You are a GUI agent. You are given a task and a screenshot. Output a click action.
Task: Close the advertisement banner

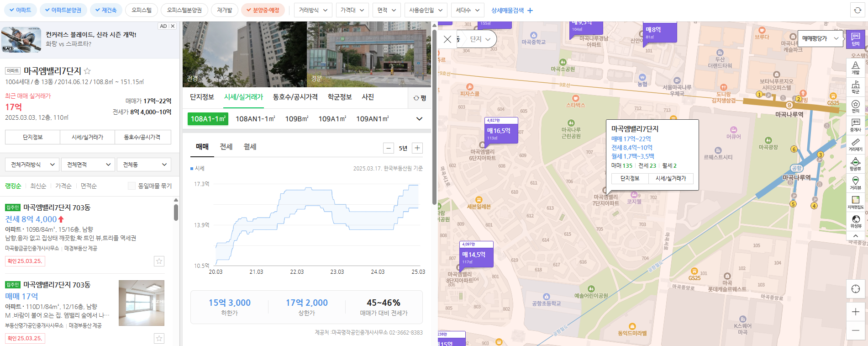coord(173,26)
